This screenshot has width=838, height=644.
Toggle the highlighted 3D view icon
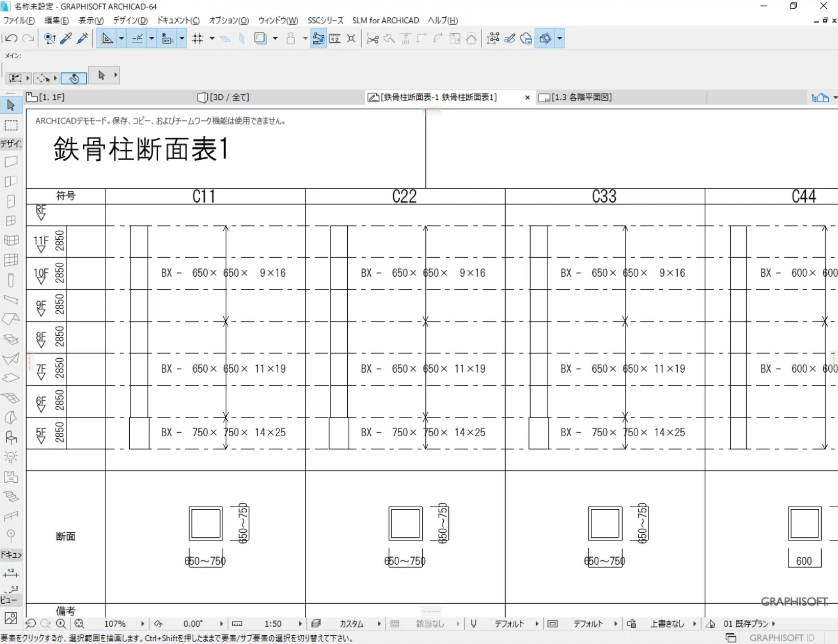click(545, 38)
